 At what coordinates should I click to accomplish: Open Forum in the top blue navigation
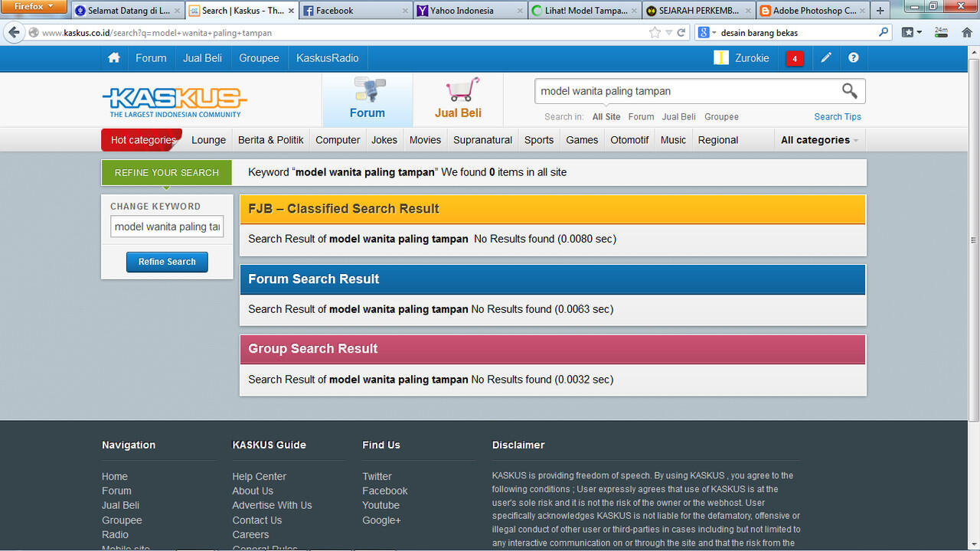(151, 58)
